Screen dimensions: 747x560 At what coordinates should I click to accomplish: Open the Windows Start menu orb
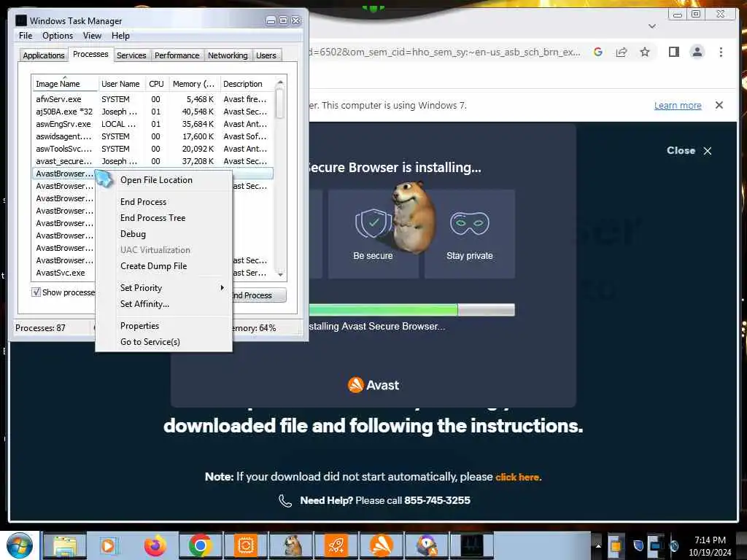point(19,545)
